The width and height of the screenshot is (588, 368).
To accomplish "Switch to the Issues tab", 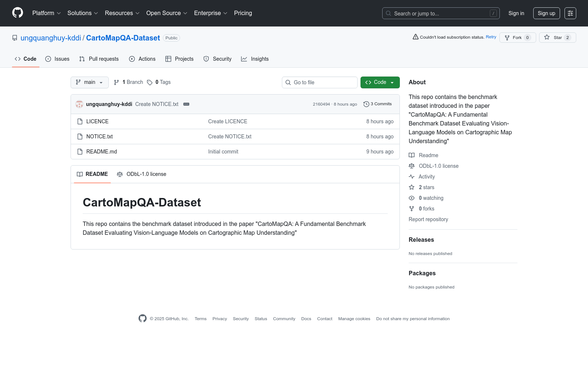I will 57,59.
